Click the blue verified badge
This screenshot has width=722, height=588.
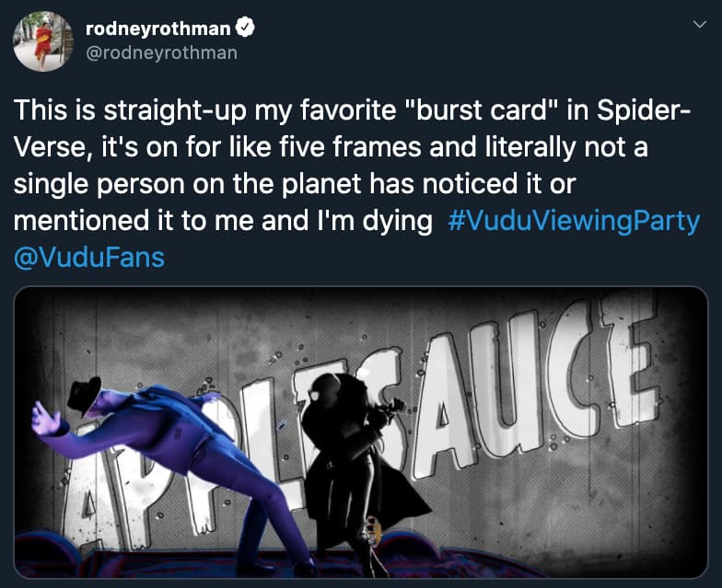pos(248,29)
